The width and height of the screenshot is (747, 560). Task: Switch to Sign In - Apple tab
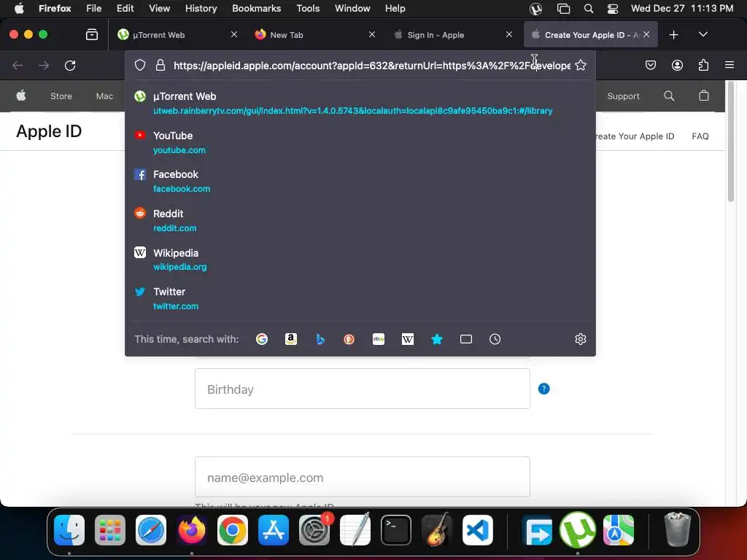point(452,34)
